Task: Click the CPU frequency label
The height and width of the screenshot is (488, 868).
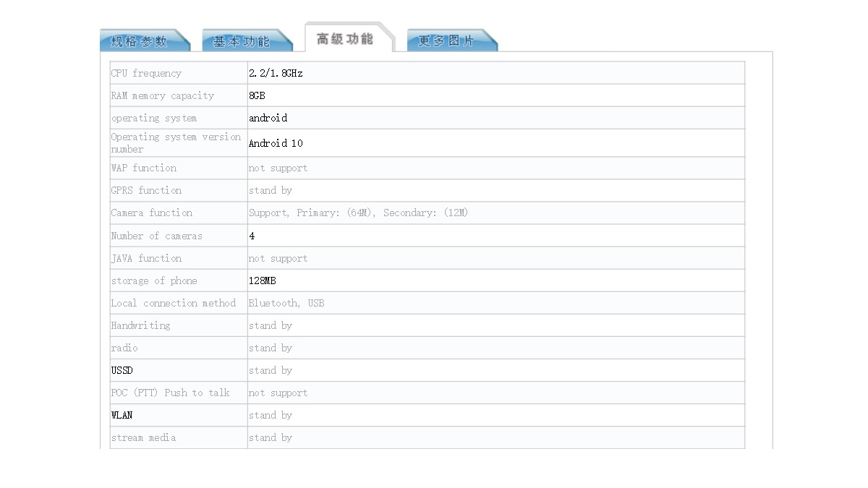Action: (146, 73)
